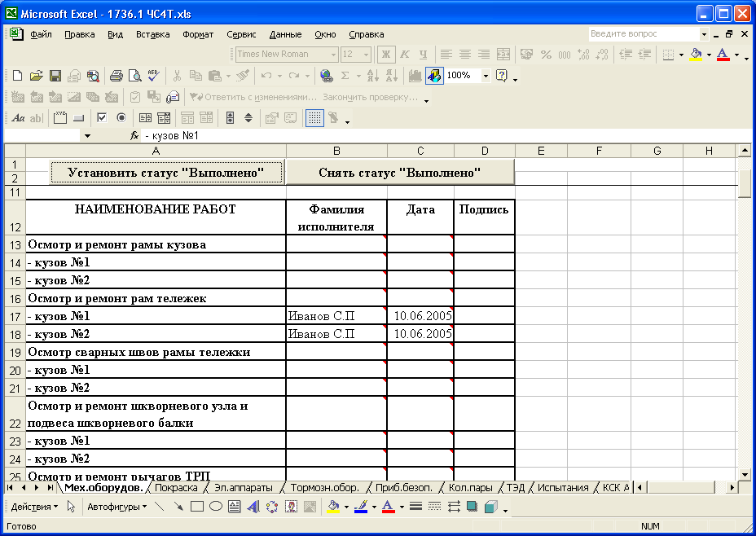Switch to the Покраска sheet tab
Image resolution: width=756 pixels, height=536 pixels.
pos(176,488)
